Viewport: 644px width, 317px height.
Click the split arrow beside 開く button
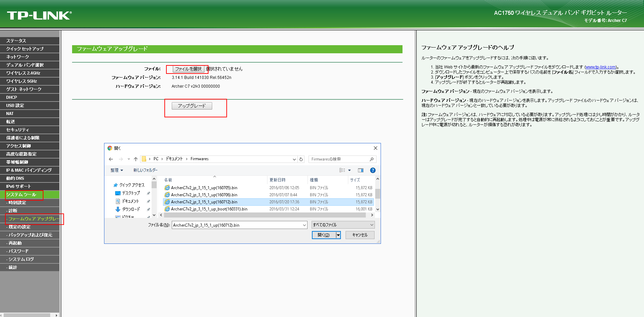[x=338, y=235]
